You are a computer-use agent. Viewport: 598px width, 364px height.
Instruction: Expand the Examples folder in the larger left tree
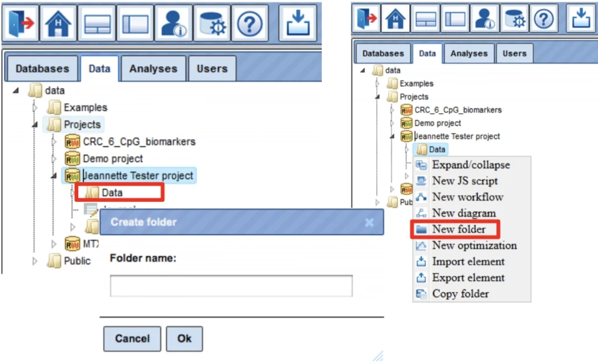click(35, 108)
